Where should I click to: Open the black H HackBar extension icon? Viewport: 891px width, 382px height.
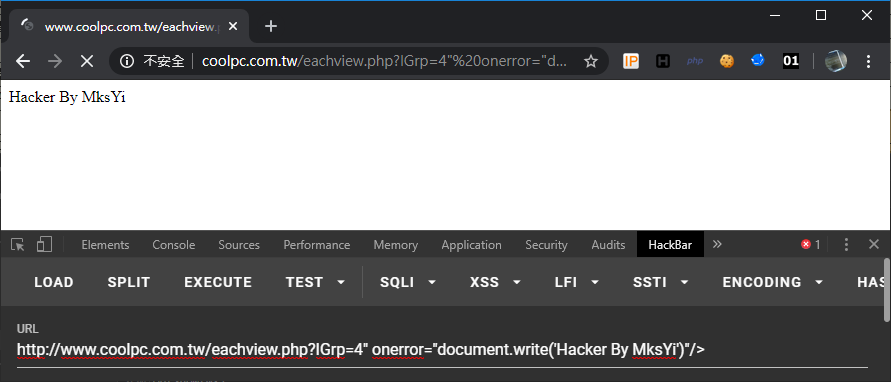663,61
